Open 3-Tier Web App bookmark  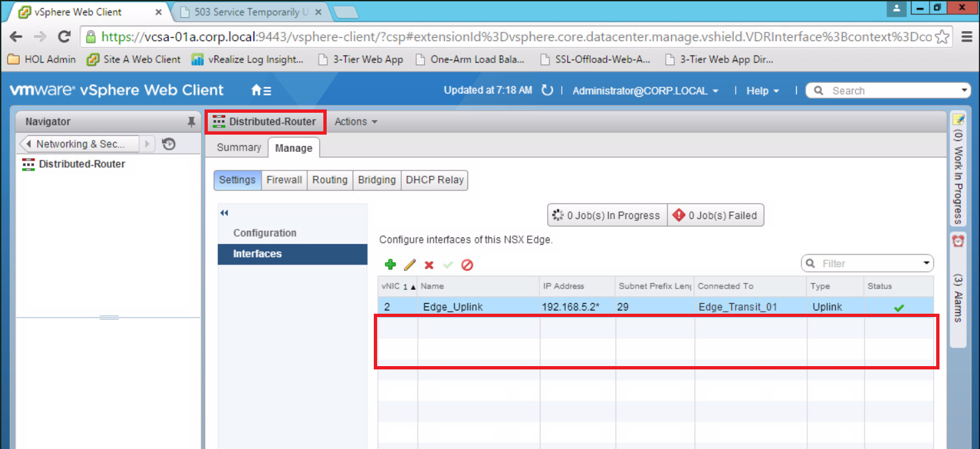tap(361, 60)
